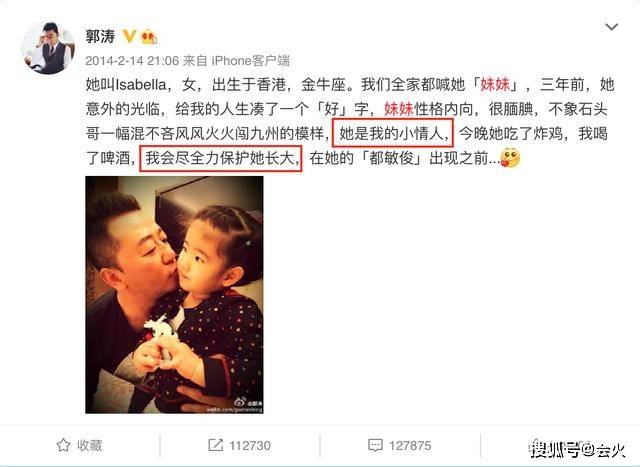Click the orange verified V badge

[129, 36]
